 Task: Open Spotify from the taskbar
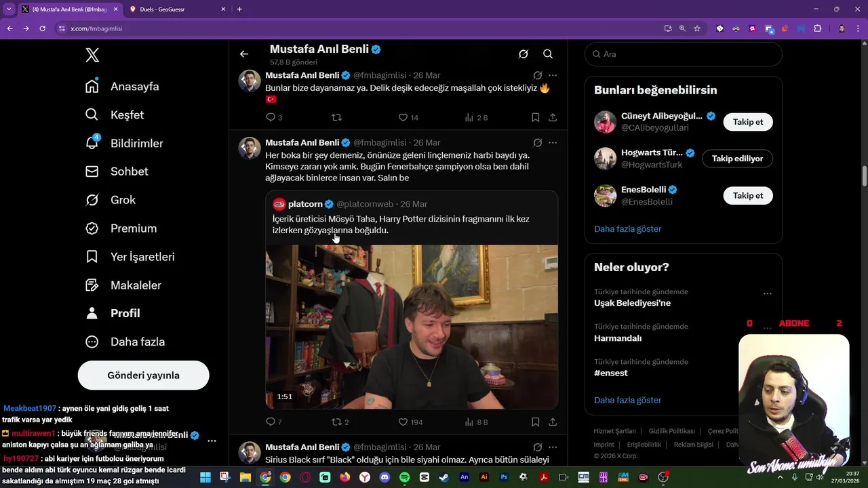coord(405,477)
